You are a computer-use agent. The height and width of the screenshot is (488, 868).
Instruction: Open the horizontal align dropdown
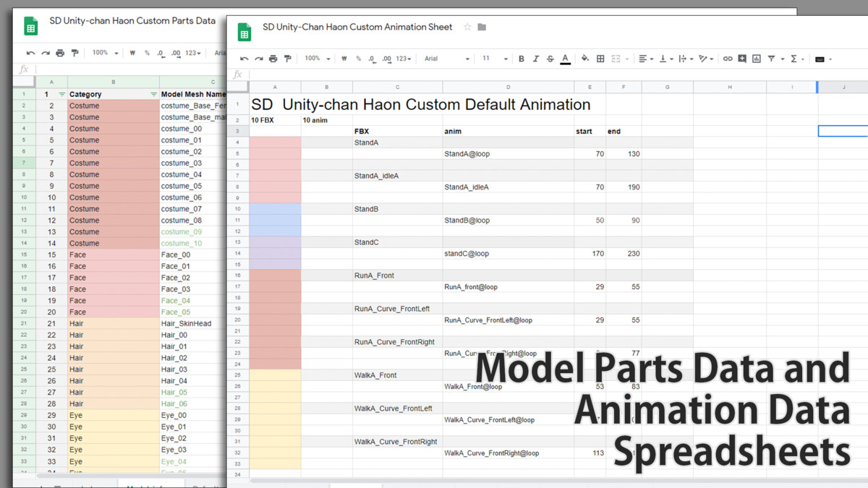pos(646,59)
